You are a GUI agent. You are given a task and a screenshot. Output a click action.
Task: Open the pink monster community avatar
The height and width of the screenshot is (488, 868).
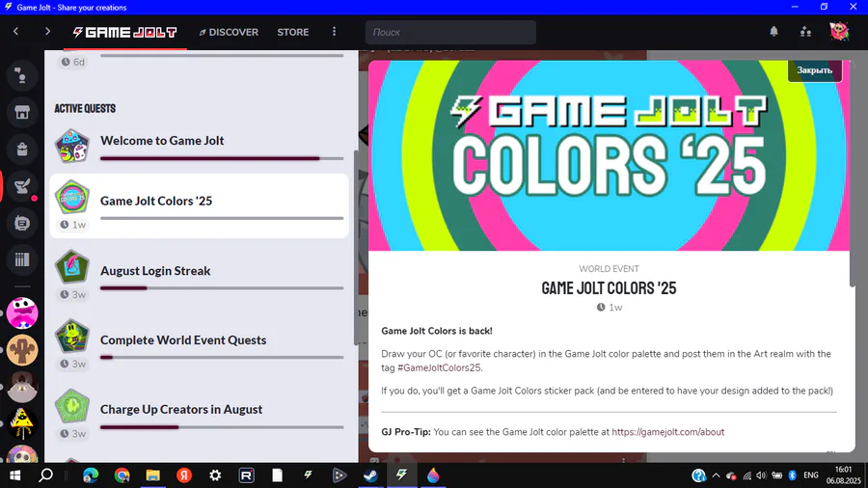[22, 313]
